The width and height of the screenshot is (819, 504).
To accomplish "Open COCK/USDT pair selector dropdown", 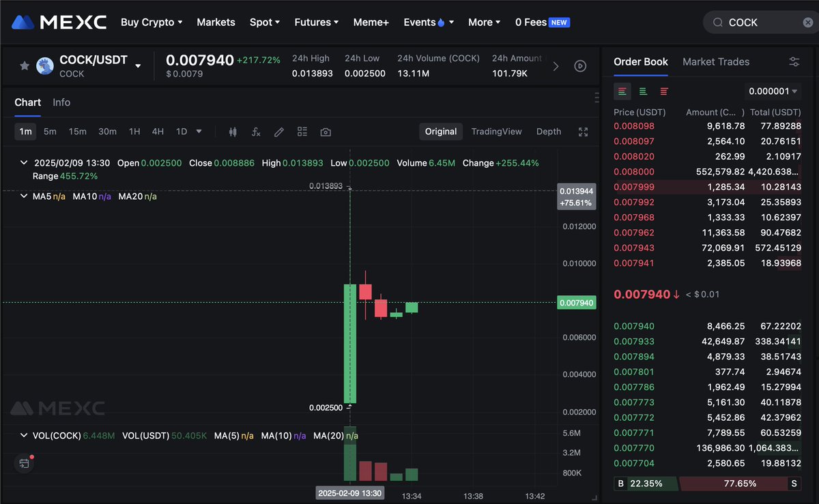I will coord(139,66).
